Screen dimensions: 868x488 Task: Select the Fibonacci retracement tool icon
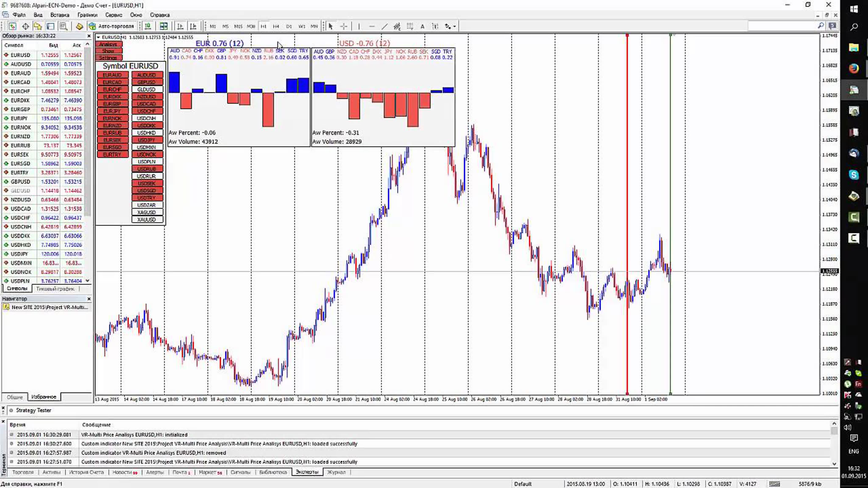(x=410, y=26)
